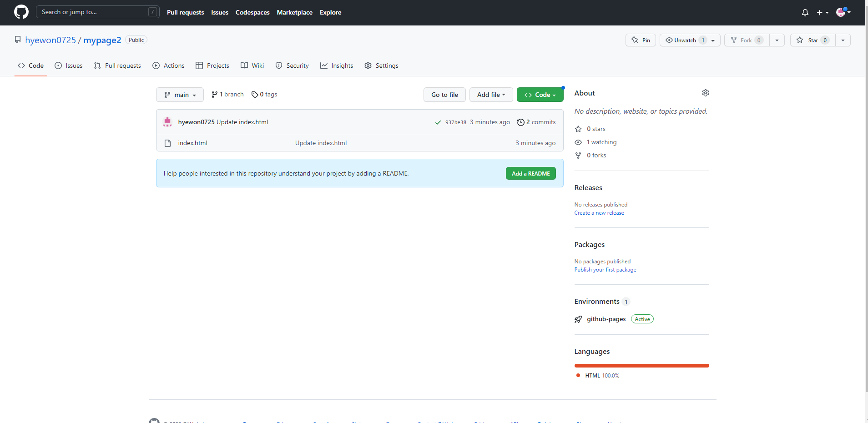Image resolution: width=868 pixels, height=423 pixels.
Task: Focus the Search or jump to field
Action: pos(98,12)
